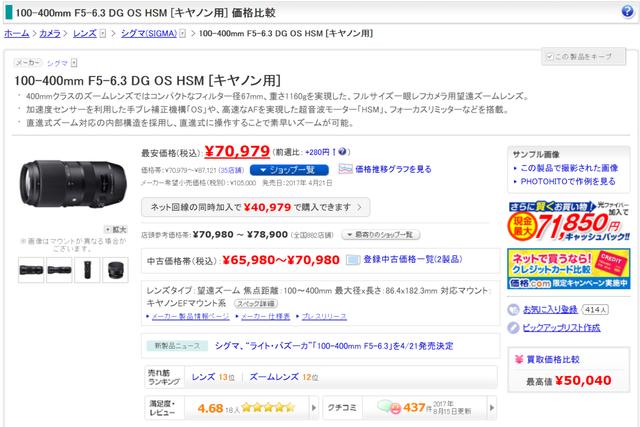Open メーカー仕様表 link
The image size is (640, 427).
[x=265, y=316]
